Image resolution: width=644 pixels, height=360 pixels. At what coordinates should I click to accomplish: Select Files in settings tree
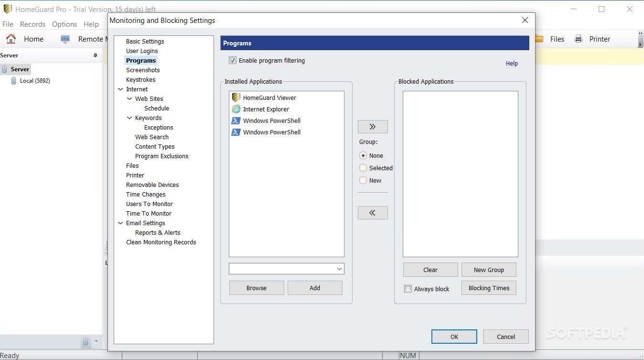coord(132,165)
